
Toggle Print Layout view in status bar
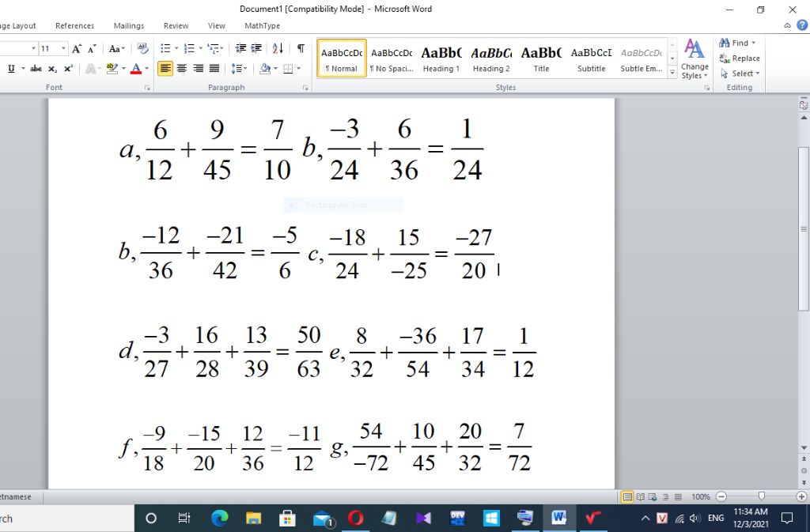pos(627,497)
